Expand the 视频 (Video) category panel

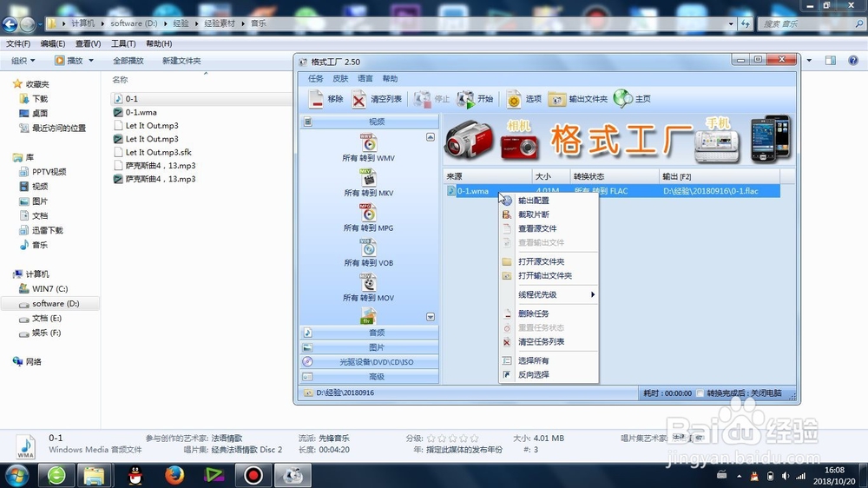[x=370, y=122]
